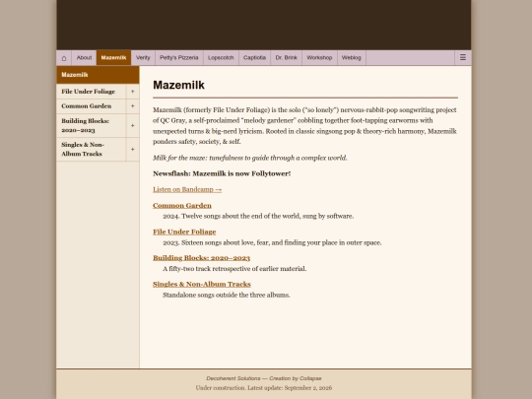Click 'A fifty-two track retrospective' text

coord(234,269)
